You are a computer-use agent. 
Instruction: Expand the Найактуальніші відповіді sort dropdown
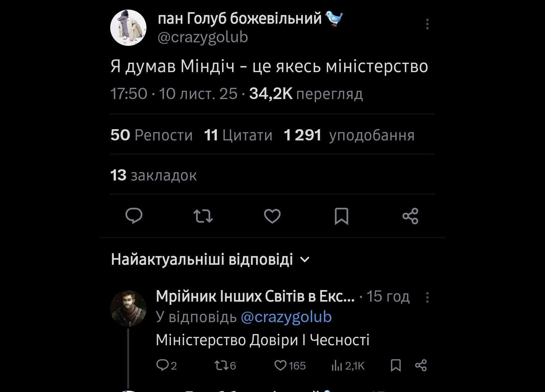pyautogui.click(x=306, y=259)
